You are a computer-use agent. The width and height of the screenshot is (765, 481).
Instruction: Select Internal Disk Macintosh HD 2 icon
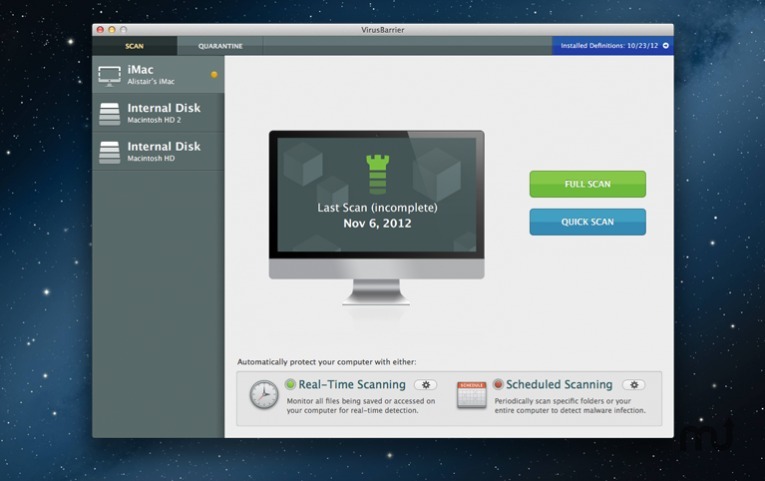coord(109,114)
